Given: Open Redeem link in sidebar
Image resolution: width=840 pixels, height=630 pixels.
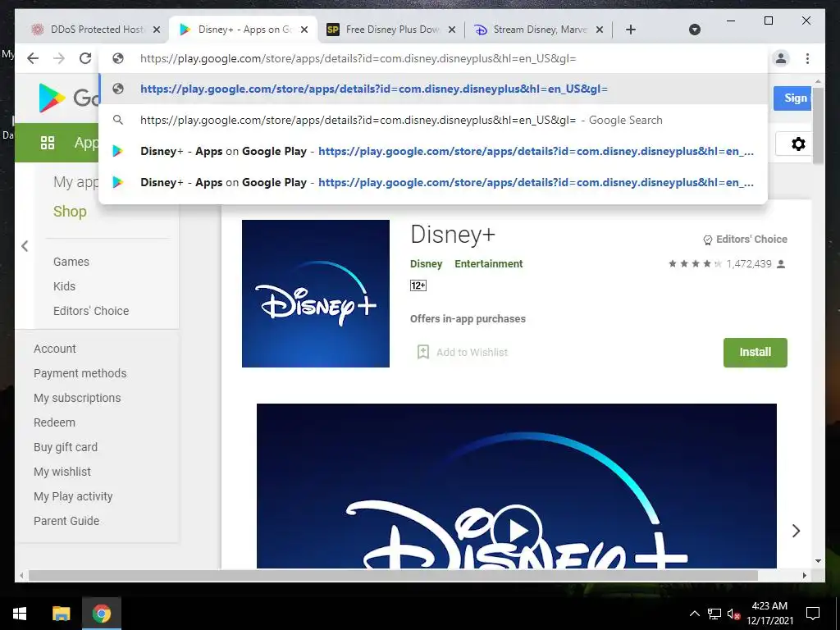Looking at the screenshot, I should [54, 422].
